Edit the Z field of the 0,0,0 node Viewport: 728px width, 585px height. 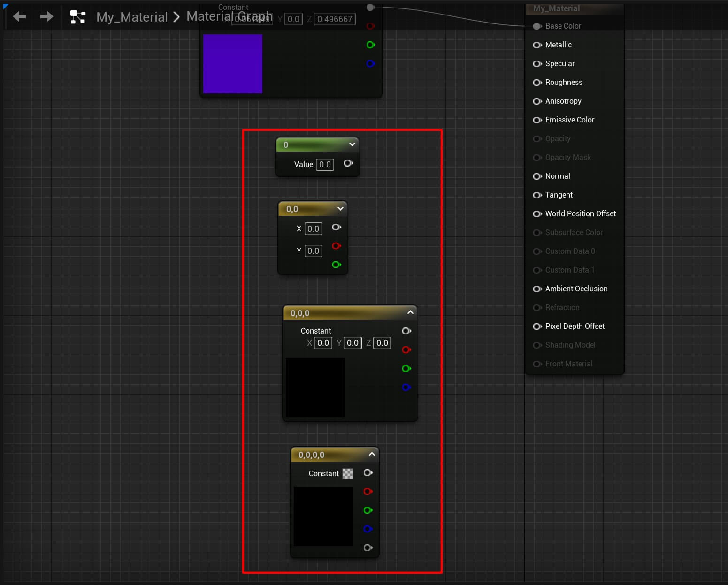point(382,343)
